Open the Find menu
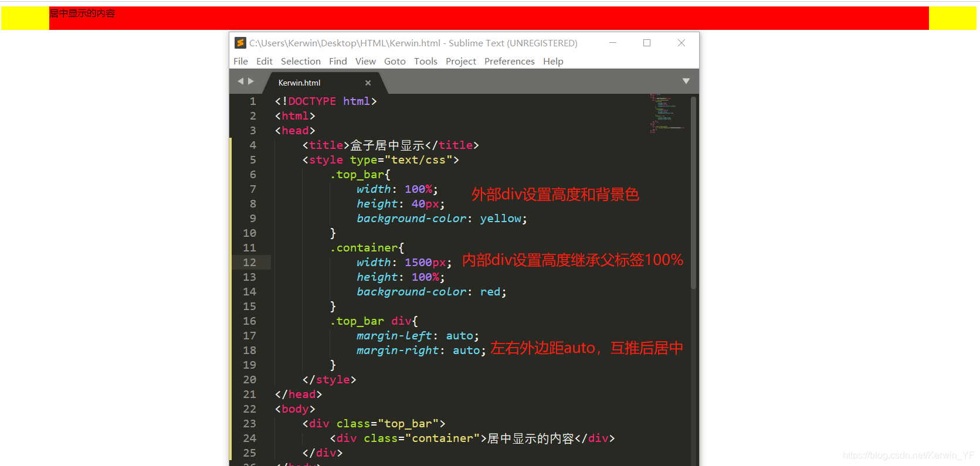This screenshot has height=466, width=980. coord(338,61)
